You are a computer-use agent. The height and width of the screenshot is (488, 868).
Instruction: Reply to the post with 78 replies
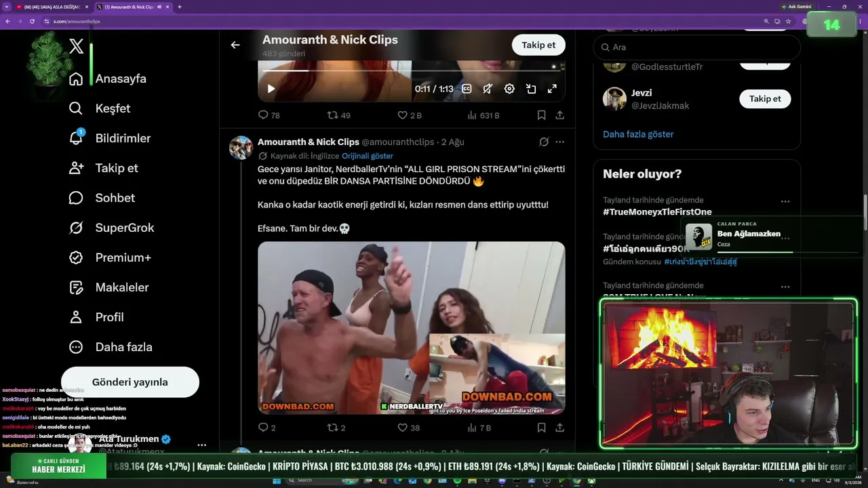[x=269, y=115]
